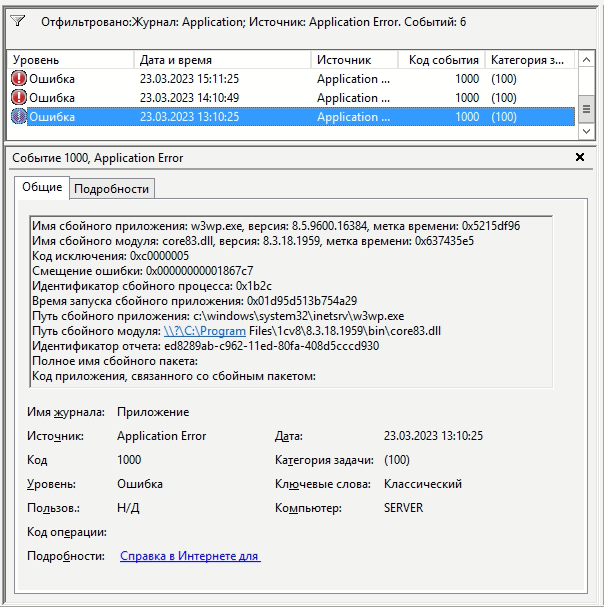Click Полное имя сбойного пакета line
Image resolution: width=604 pixels, height=608 pixels.
tap(115, 361)
